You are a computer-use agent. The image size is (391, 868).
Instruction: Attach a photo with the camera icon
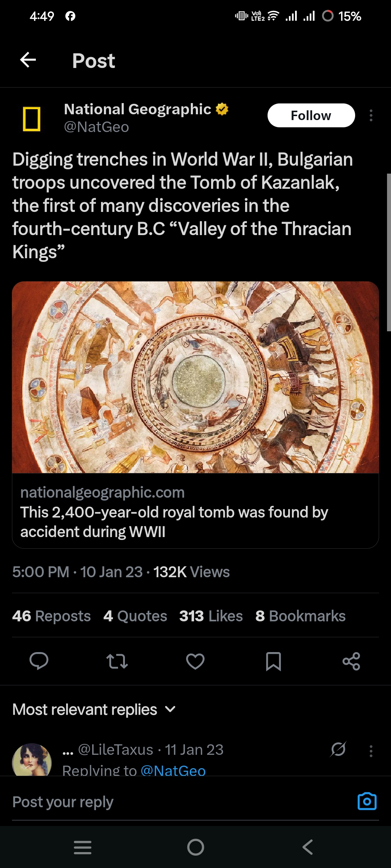pyautogui.click(x=367, y=802)
